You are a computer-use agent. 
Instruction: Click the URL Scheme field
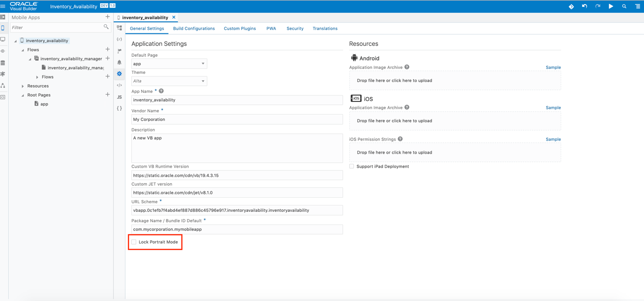pyautogui.click(x=237, y=210)
